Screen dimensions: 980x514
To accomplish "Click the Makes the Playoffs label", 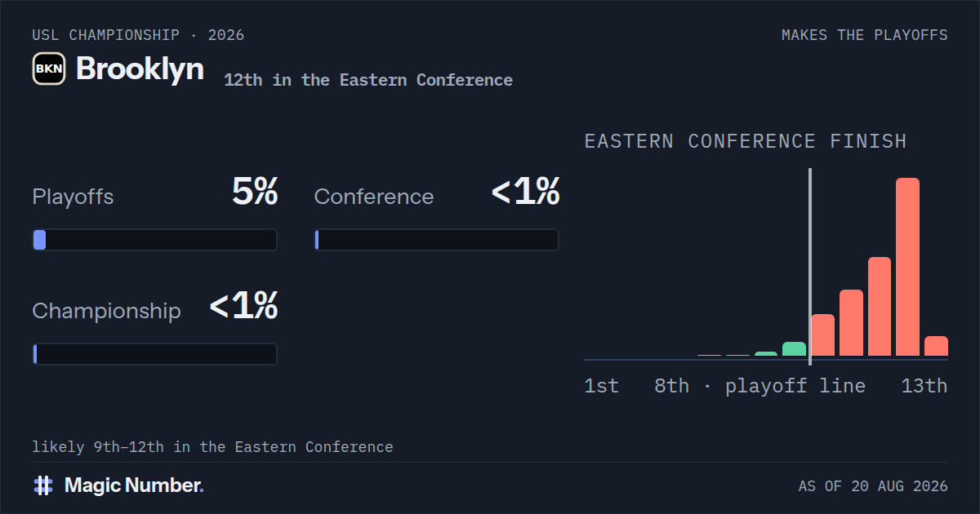I will tap(865, 35).
